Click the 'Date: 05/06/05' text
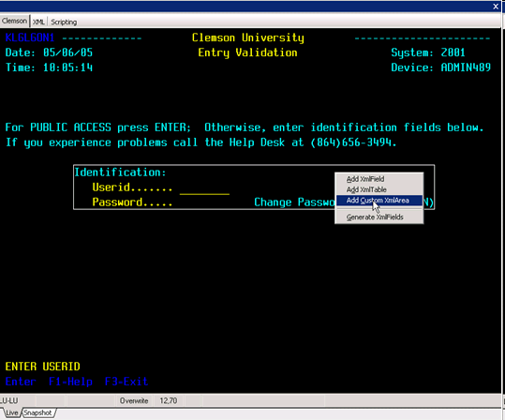 49,52
